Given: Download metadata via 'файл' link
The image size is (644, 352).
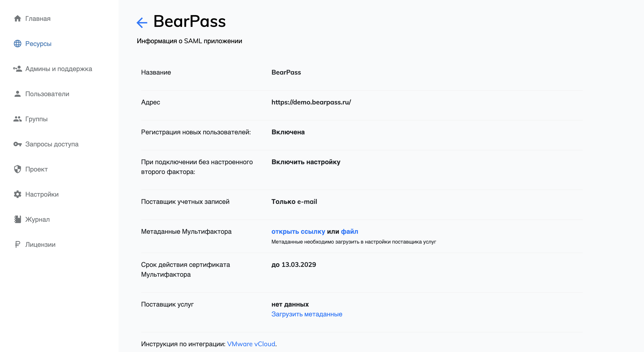Looking at the screenshot, I should (x=349, y=231).
